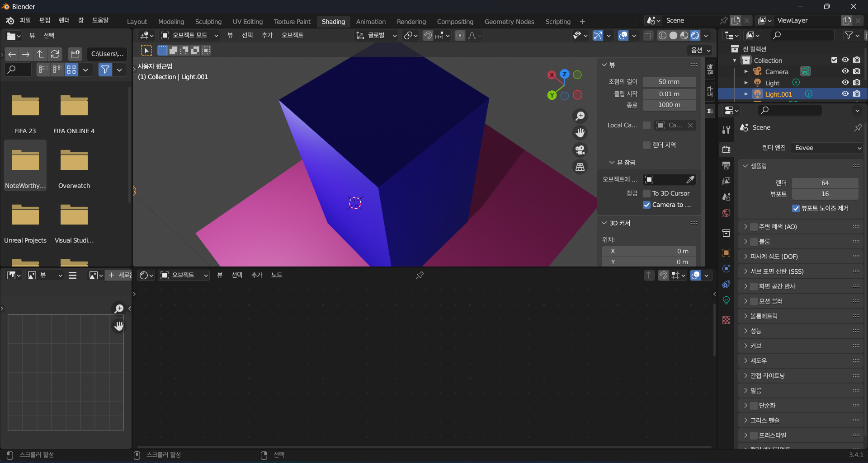Select wireframe viewport shading

point(662,36)
